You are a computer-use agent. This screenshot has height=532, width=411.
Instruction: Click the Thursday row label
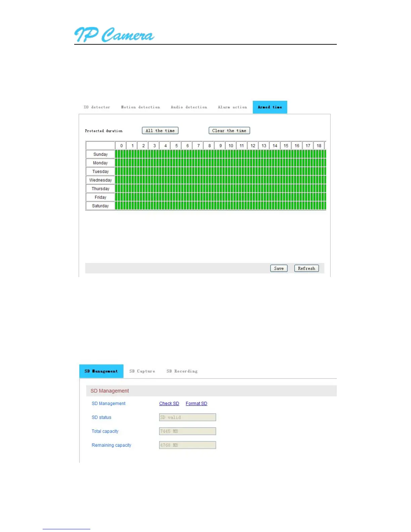100,189
